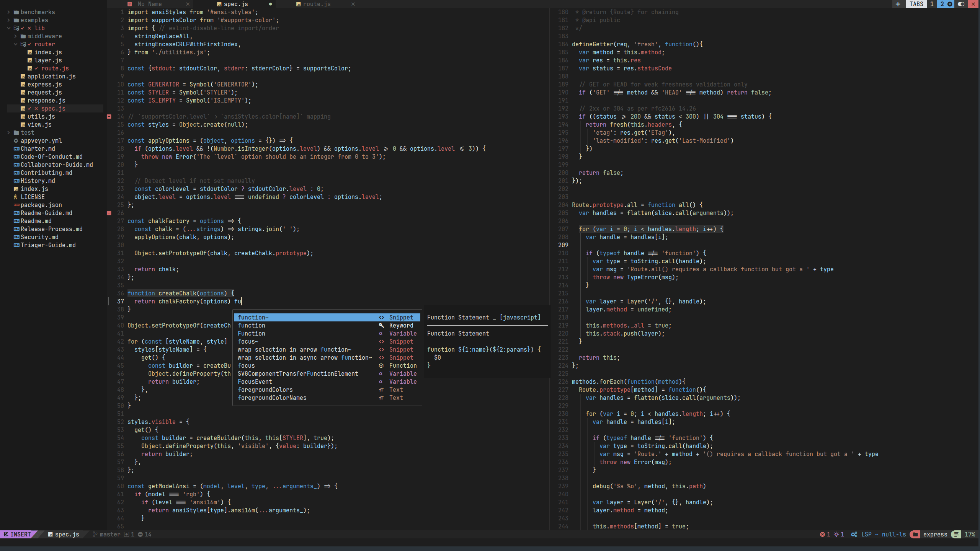Viewport: 980px width, 551px height.
Task: Click the red diagnostic sign on line 14
Action: 109,116
